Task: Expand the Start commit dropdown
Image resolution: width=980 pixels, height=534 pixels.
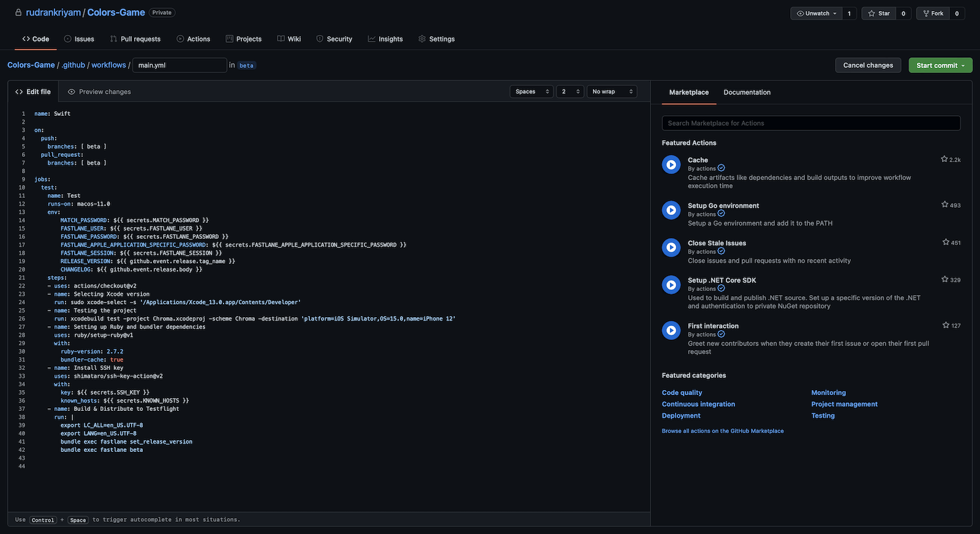Action: click(963, 66)
